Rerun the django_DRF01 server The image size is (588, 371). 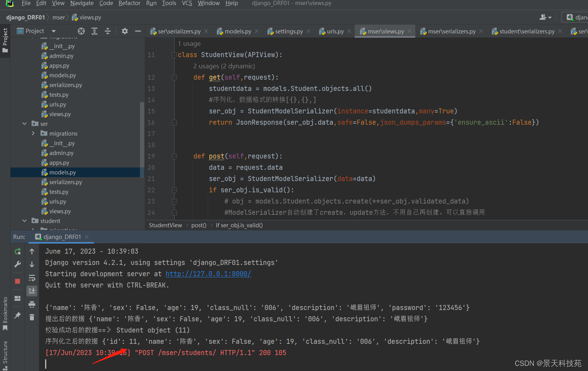click(x=17, y=251)
